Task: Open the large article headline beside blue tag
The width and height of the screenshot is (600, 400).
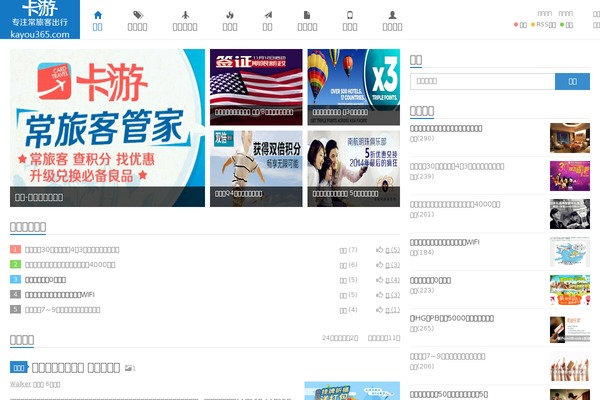Action: [76, 368]
